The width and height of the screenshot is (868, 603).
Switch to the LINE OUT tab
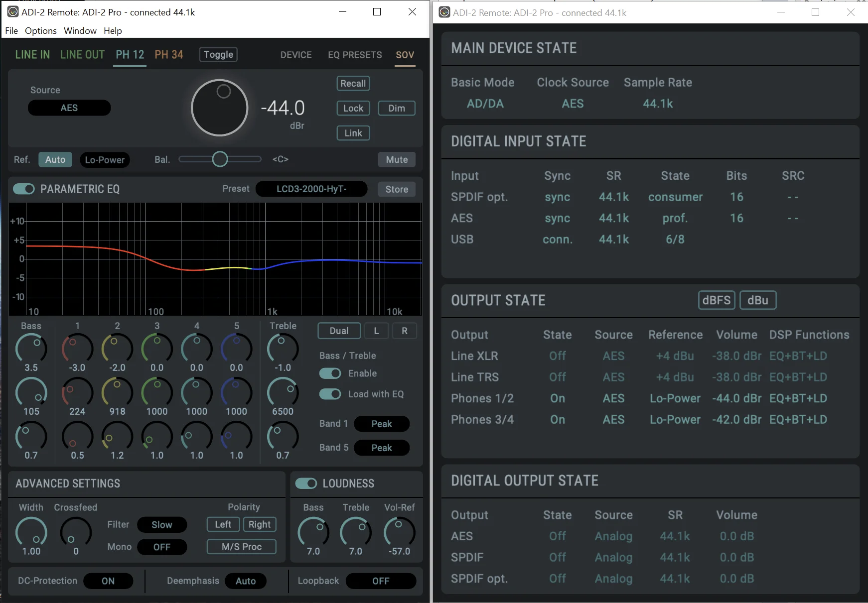pyautogui.click(x=82, y=55)
